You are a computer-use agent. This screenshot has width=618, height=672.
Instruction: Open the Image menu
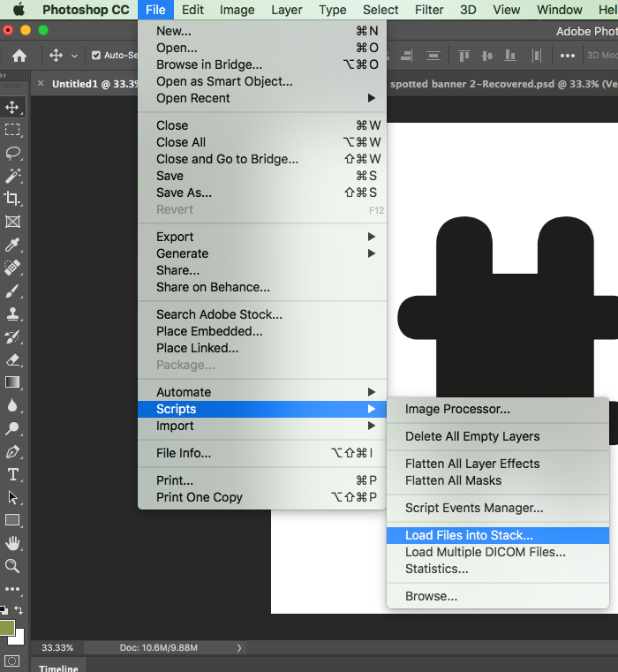click(237, 10)
